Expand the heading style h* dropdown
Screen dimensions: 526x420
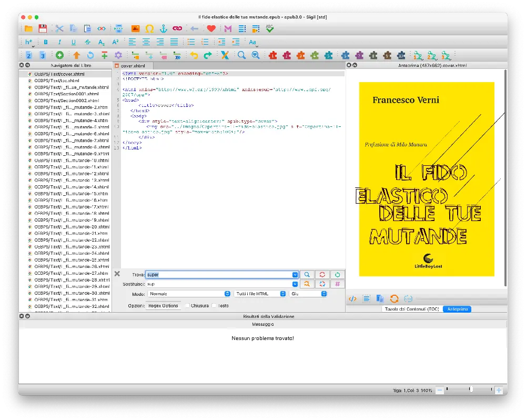click(29, 42)
